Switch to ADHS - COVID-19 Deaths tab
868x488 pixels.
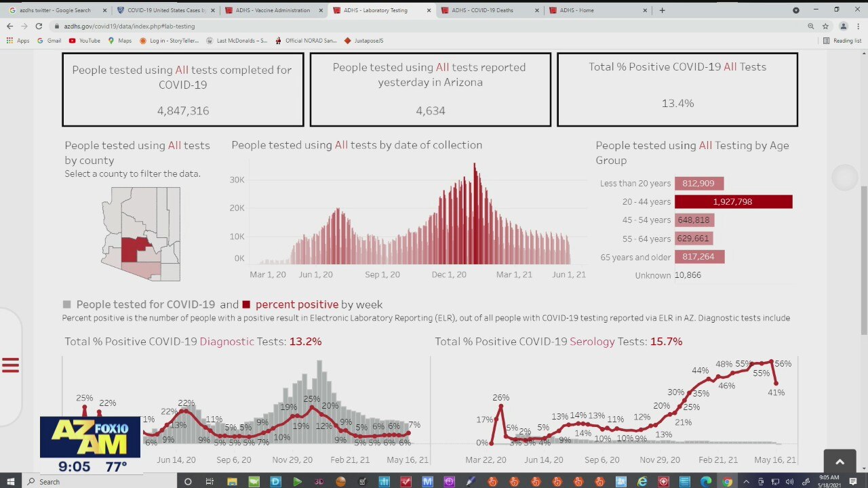click(x=487, y=10)
